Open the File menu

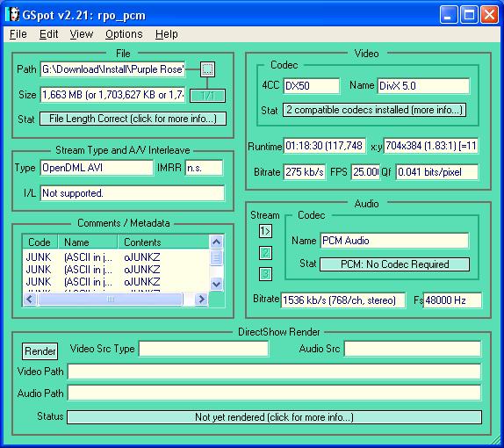pyautogui.click(x=18, y=34)
